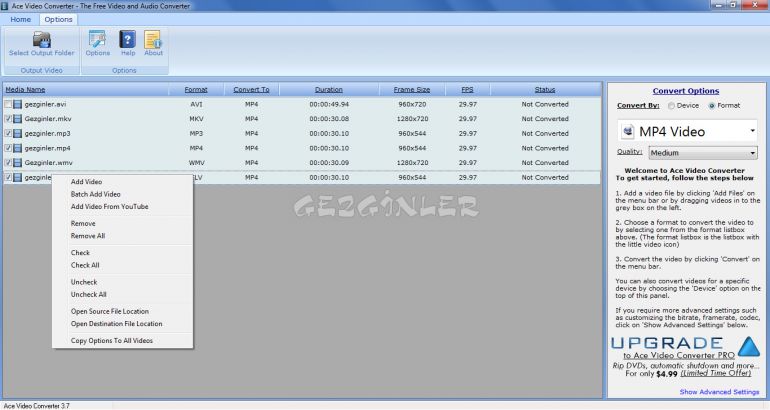Select Check All in context menu
The height and width of the screenshot is (410, 770).
pos(85,265)
